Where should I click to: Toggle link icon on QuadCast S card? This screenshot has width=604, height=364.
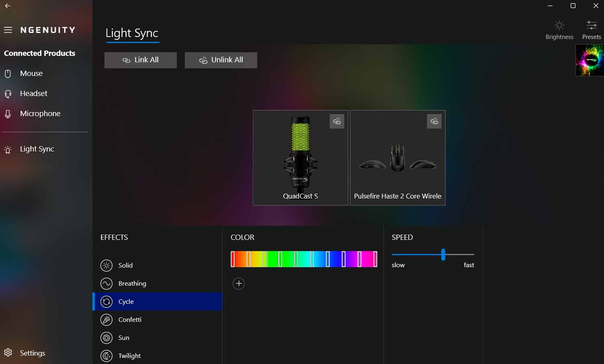point(337,121)
